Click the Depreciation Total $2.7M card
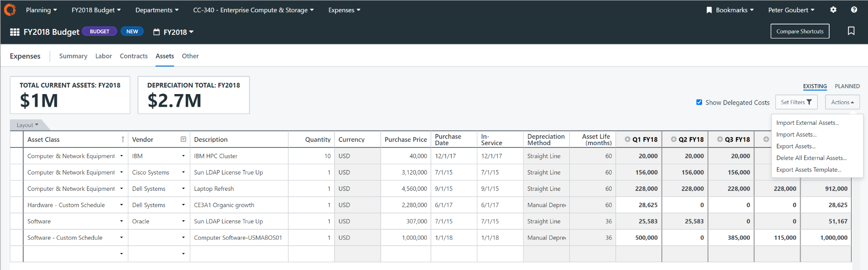The height and width of the screenshot is (270, 868). click(193, 95)
